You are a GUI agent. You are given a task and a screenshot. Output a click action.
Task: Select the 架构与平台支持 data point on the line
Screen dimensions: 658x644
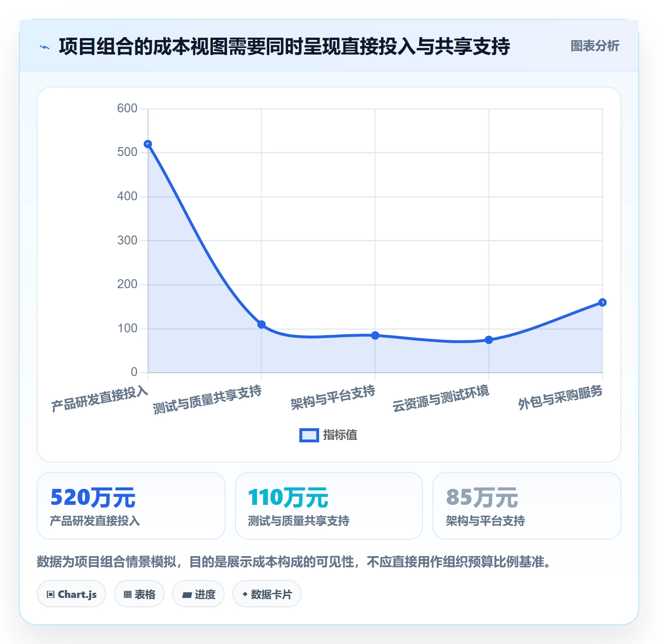[375, 336]
